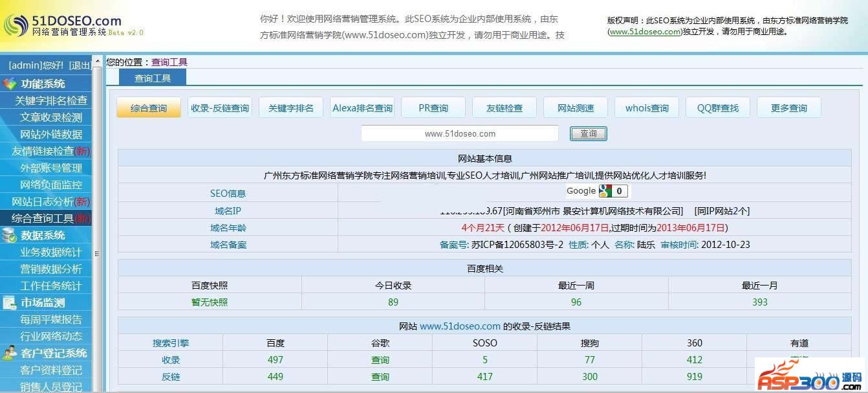Click the 数据系统 database icon

(10, 235)
